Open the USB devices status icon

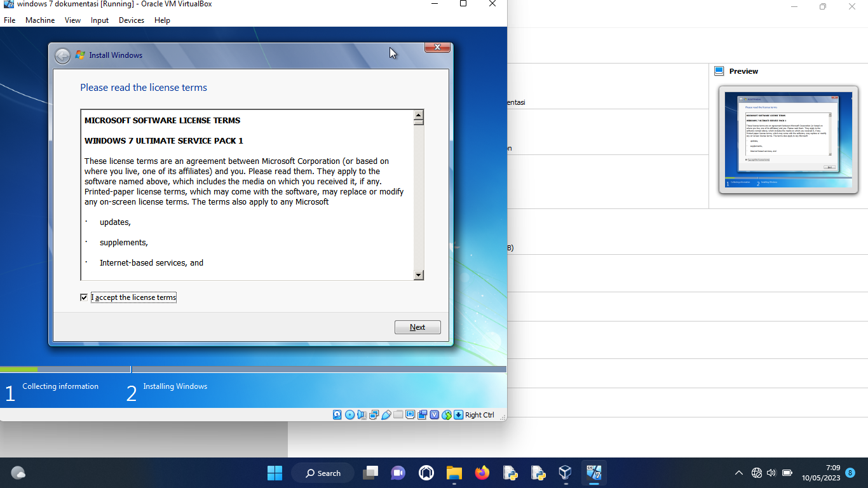coord(386,415)
